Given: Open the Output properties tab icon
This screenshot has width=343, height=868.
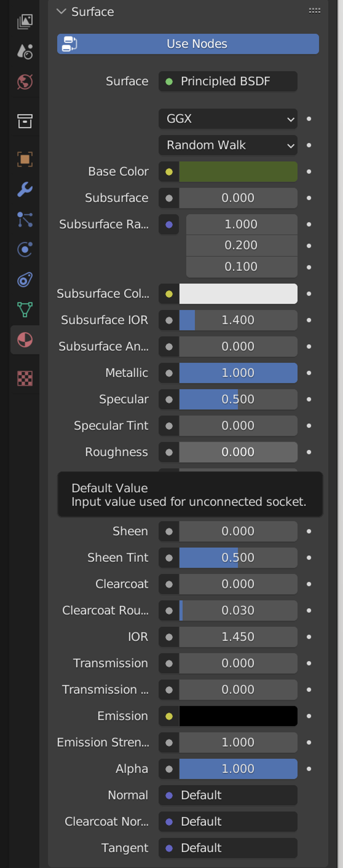Looking at the screenshot, I should (25, 21).
